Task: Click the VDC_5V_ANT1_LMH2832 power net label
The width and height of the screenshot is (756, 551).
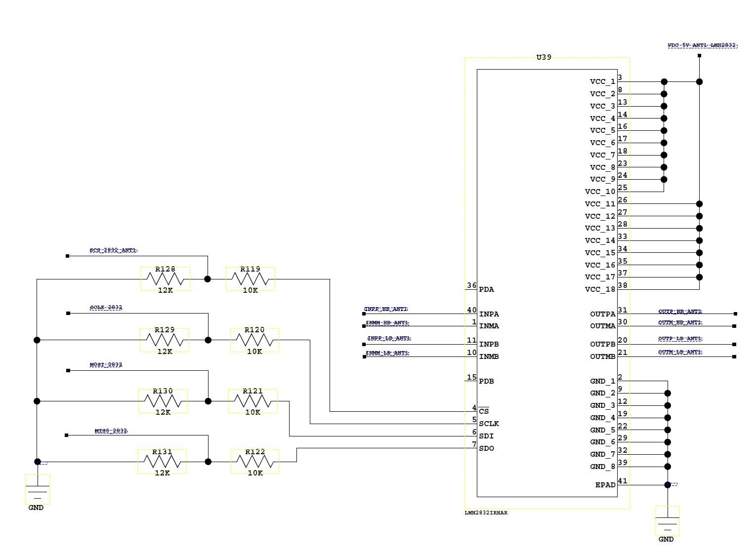Action: pos(703,45)
